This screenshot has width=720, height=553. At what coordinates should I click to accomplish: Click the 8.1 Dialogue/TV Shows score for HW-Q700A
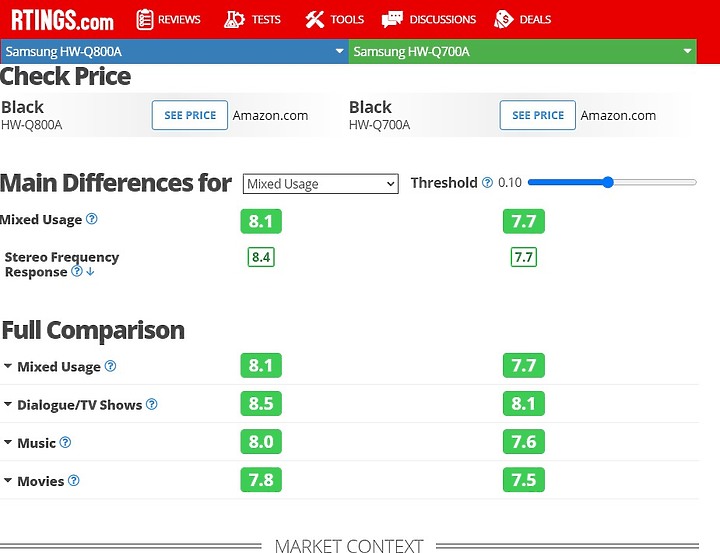[523, 403]
